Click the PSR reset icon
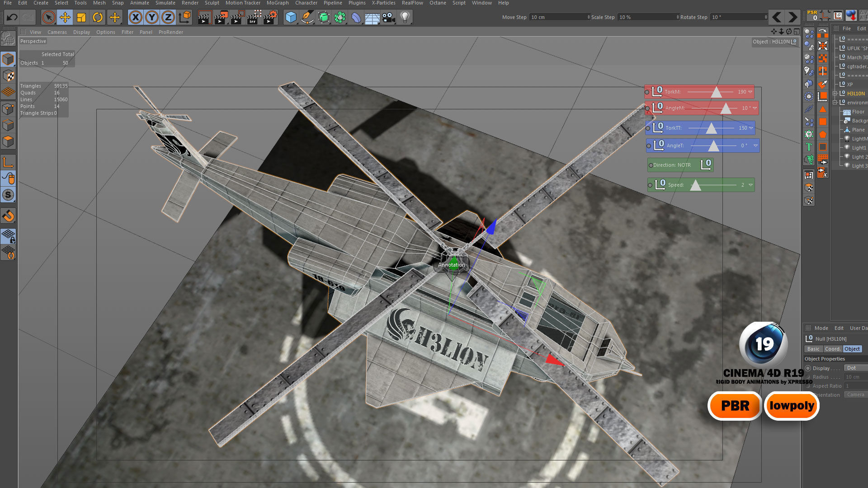868x488 pixels. click(812, 15)
